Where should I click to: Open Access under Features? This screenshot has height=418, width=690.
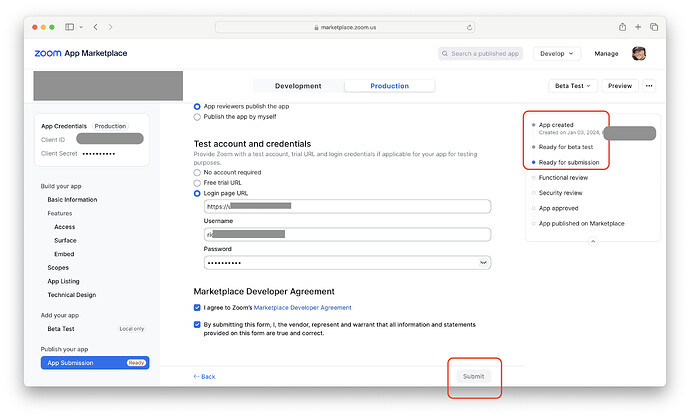(x=65, y=227)
